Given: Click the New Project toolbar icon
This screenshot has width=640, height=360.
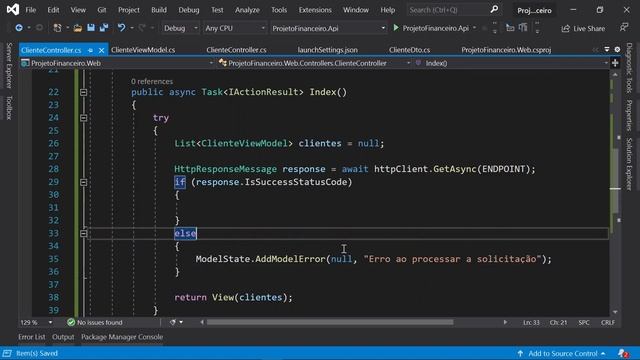Looking at the screenshot, I should point(58,28).
